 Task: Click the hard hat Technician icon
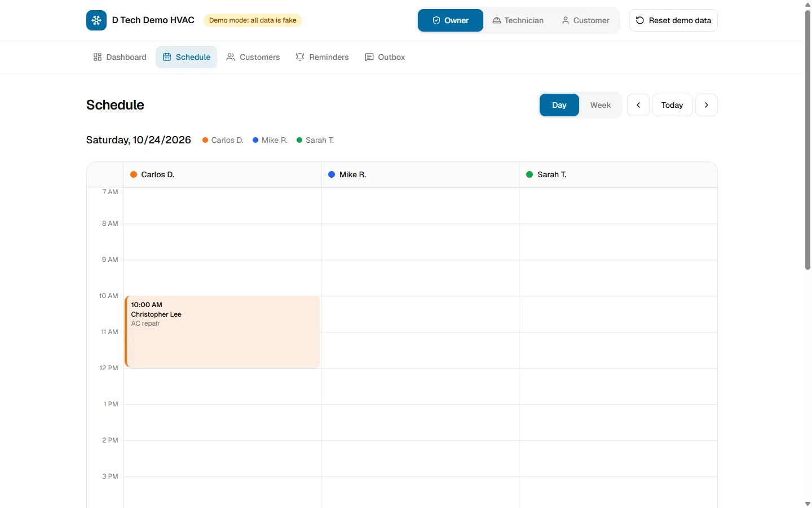point(497,20)
